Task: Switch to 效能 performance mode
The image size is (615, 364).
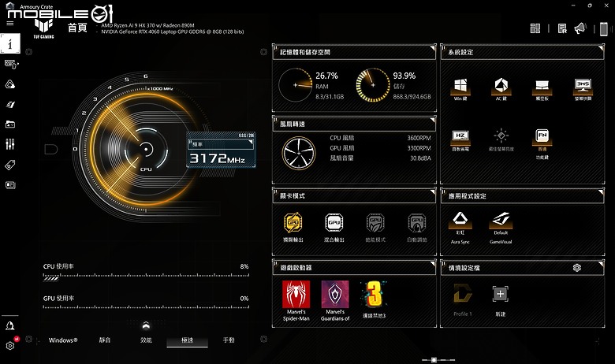Action: [x=146, y=340]
